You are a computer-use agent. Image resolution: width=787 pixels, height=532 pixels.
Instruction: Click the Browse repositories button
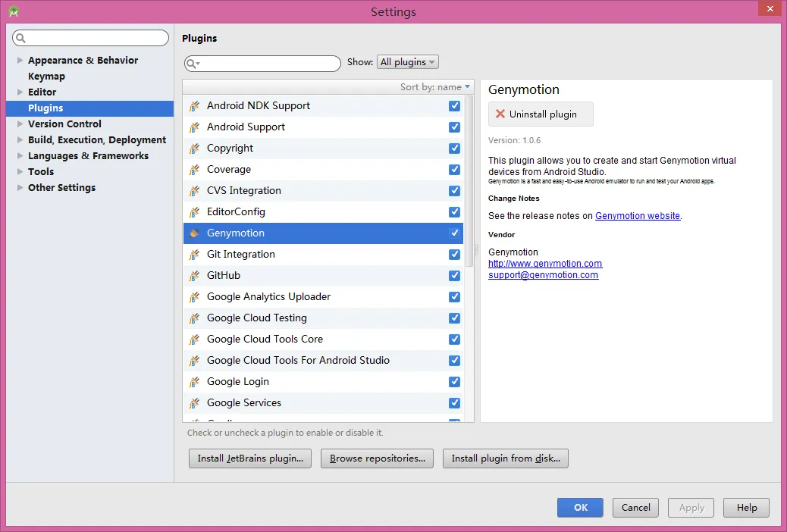click(x=377, y=458)
